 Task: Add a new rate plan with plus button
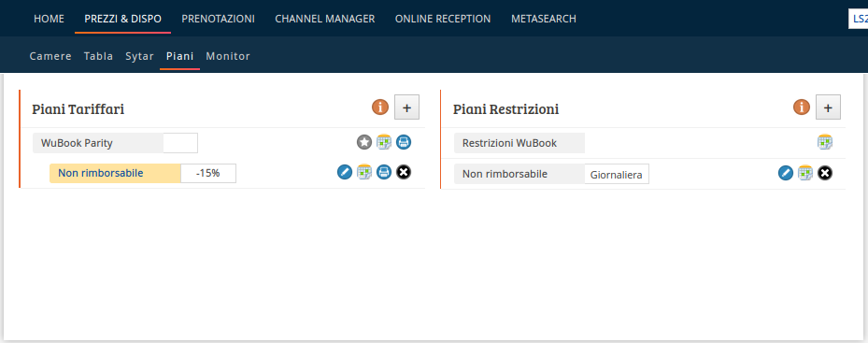406,107
